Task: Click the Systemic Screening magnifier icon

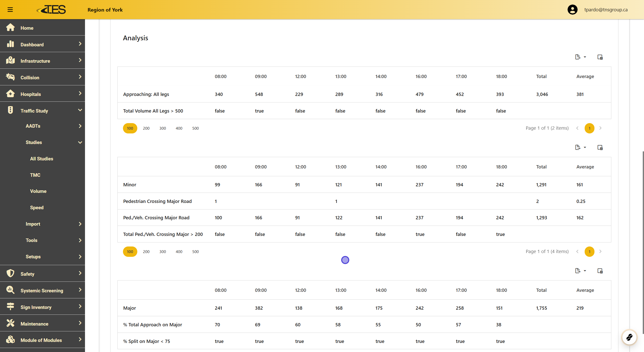Action: (x=10, y=290)
